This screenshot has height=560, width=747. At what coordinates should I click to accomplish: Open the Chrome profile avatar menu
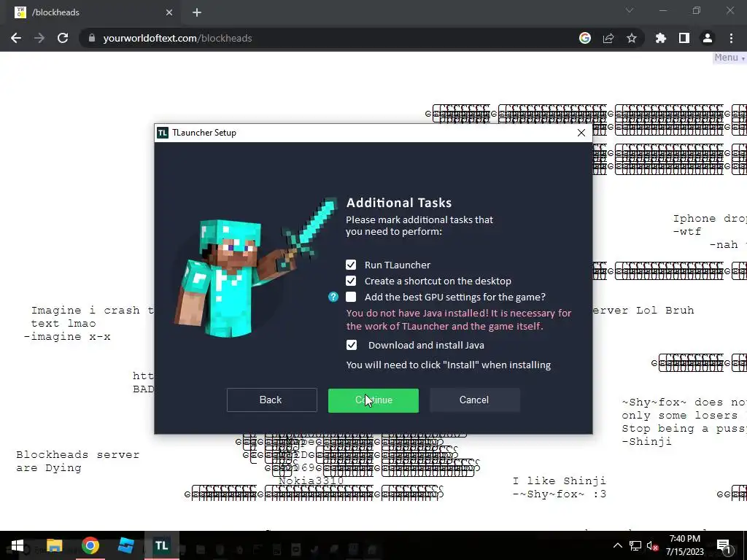coord(708,38)
